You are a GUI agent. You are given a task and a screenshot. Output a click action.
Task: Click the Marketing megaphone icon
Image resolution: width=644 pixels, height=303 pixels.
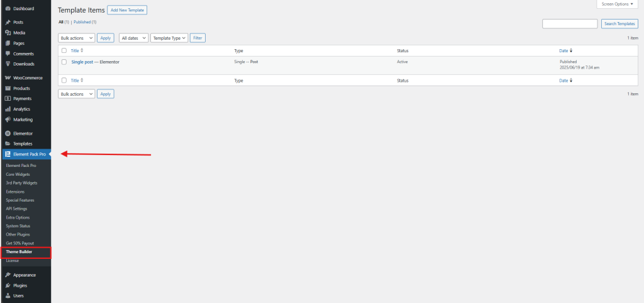click(x=8, y=120)
